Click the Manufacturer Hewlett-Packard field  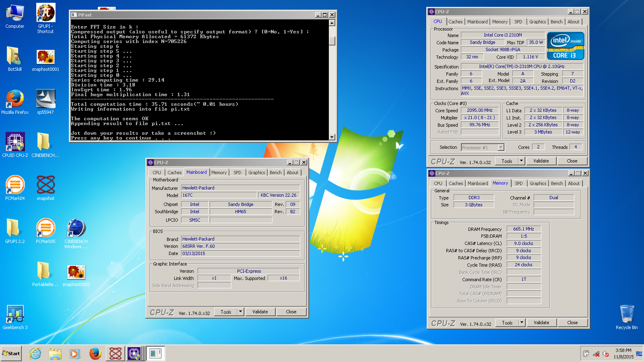[x=241, y=188]
